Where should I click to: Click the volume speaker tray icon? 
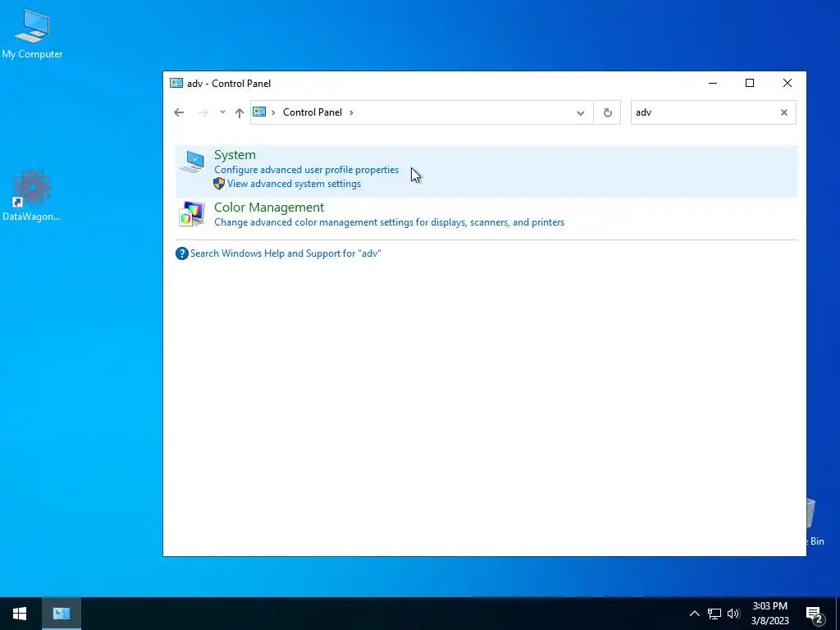[733, 614]
